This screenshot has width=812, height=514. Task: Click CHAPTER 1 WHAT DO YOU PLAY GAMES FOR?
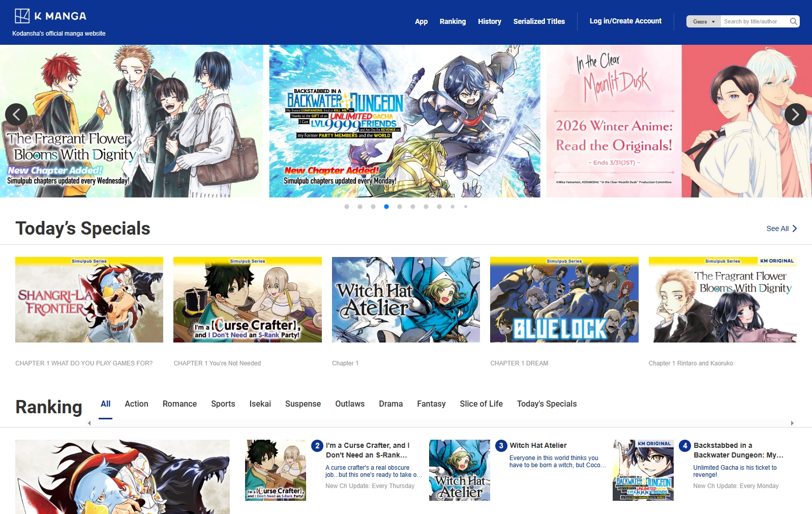(84, 363)
